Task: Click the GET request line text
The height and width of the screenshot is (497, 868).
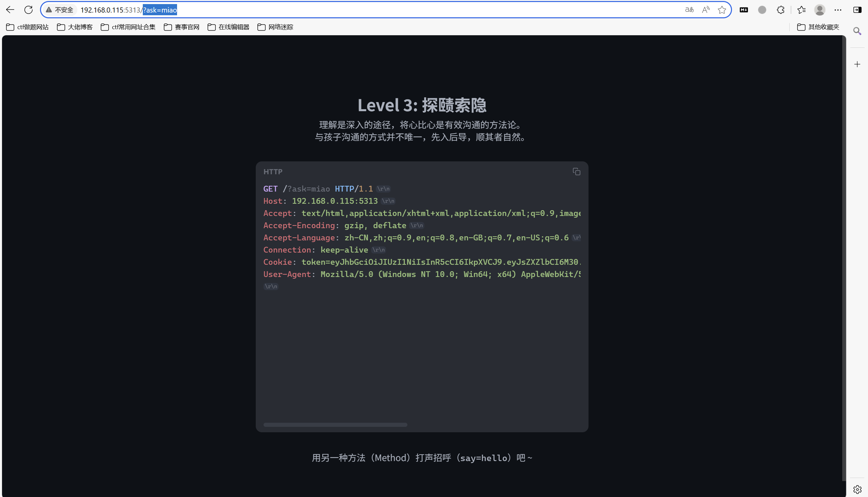Action: tap(327, 189)
